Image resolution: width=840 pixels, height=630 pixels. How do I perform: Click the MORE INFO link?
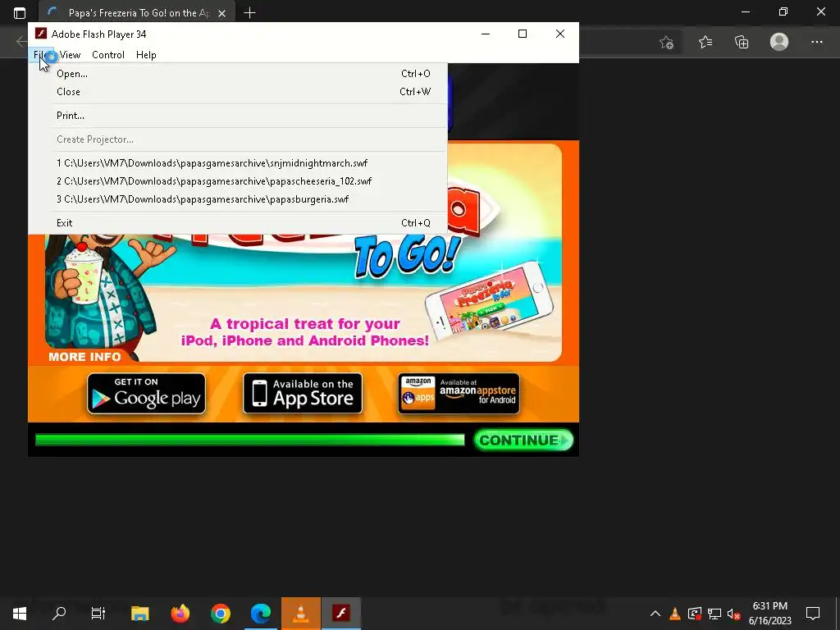[x=84, y=357]
